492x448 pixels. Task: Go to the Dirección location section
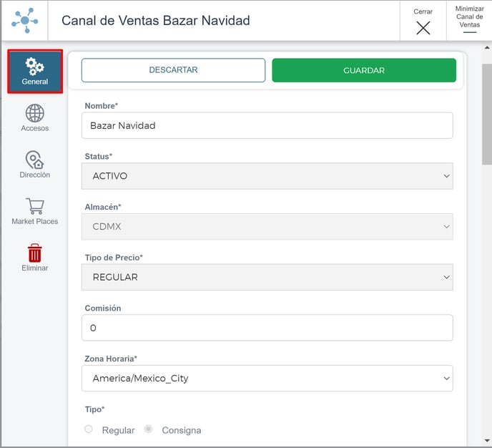35,165
